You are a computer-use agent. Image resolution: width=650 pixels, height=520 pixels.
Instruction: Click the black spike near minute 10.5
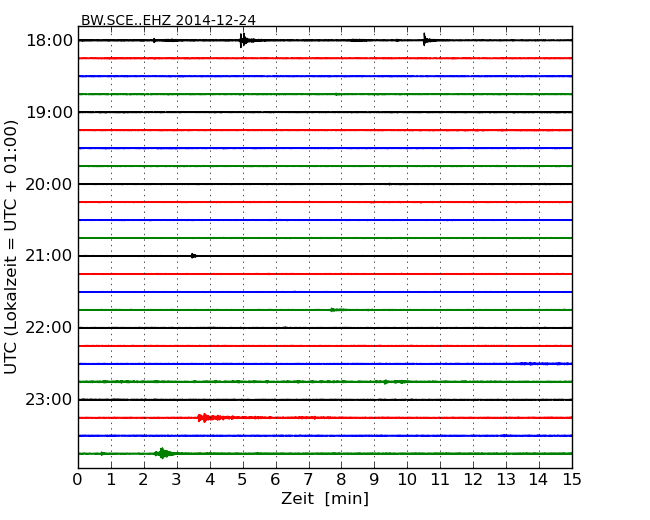coord(425,40)
